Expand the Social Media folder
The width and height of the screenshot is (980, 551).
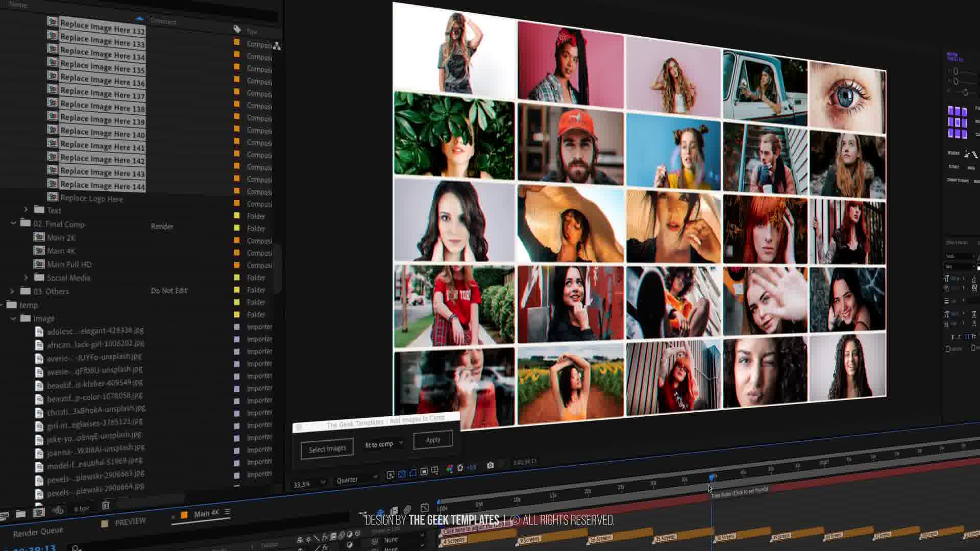[x=26, y=277]
